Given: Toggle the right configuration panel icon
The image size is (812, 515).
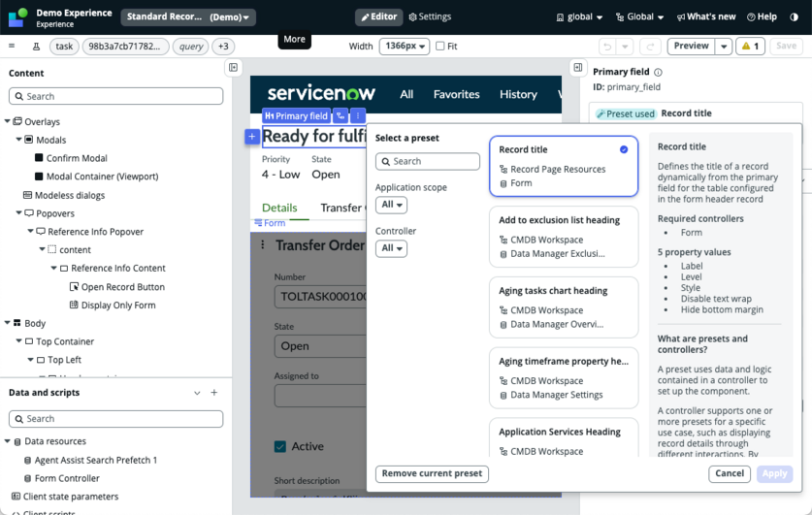Looking at the screenshot, I should (x=578, y=67).
